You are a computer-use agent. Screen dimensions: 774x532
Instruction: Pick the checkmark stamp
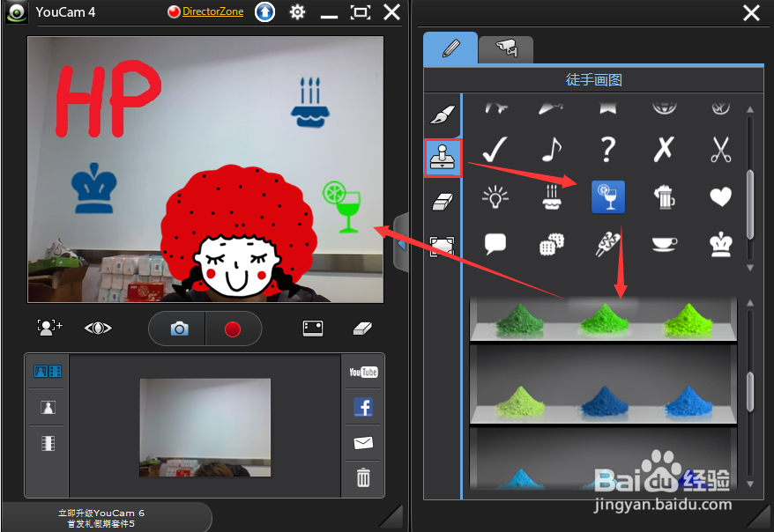click(x=495, y=150)
